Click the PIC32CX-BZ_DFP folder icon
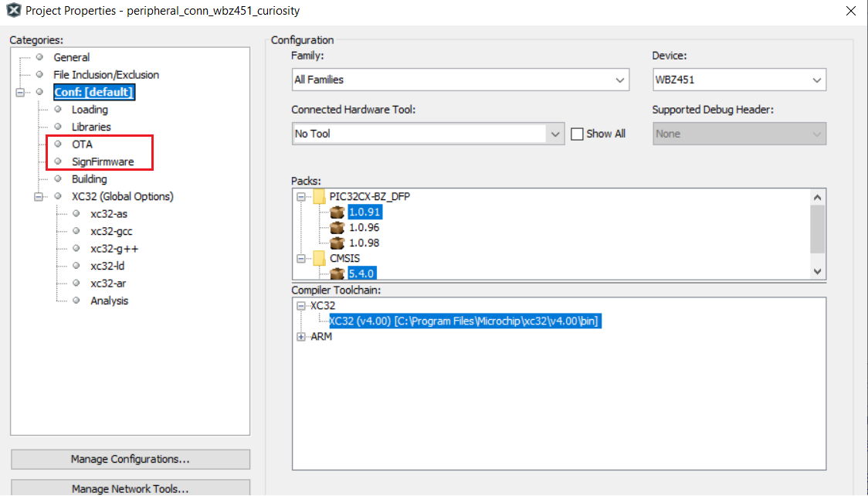The image size is (868, 496). 320,196
